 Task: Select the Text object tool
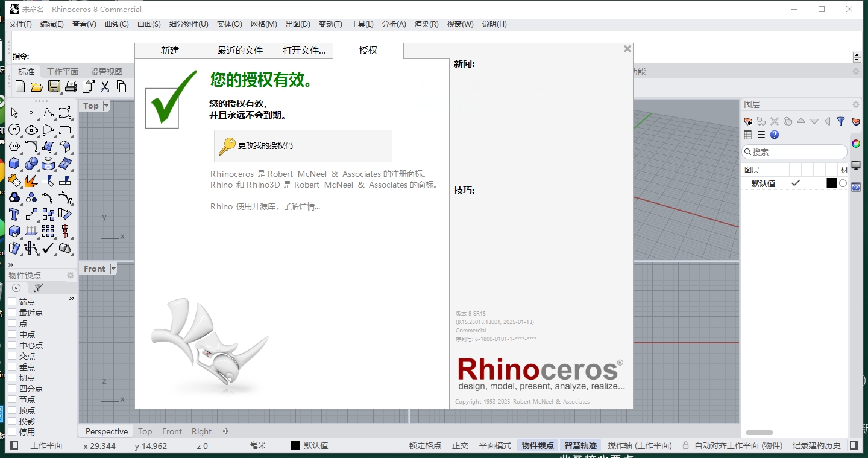(x=14, y=214)
